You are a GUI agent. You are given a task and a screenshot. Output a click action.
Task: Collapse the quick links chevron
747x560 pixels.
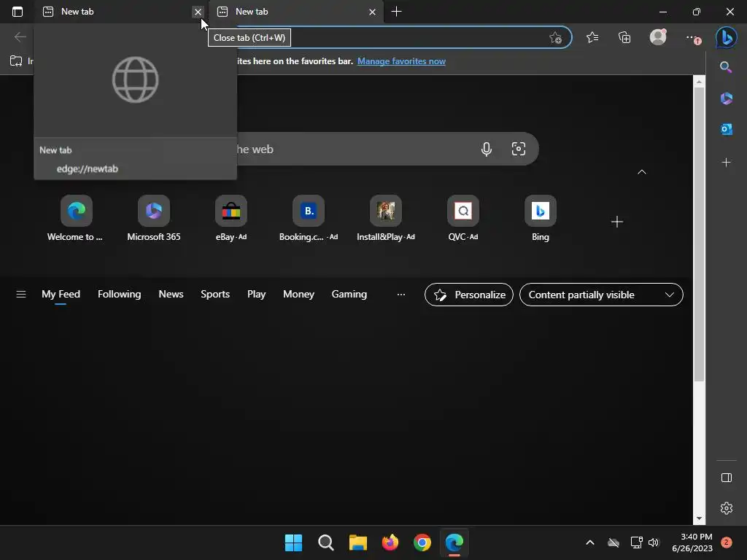tap(642, 172)
